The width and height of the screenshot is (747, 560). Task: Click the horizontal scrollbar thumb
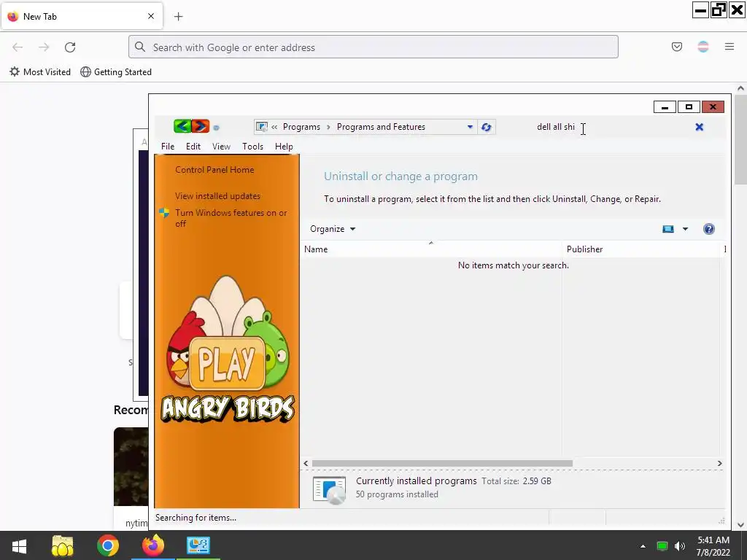tap(441, 463)
